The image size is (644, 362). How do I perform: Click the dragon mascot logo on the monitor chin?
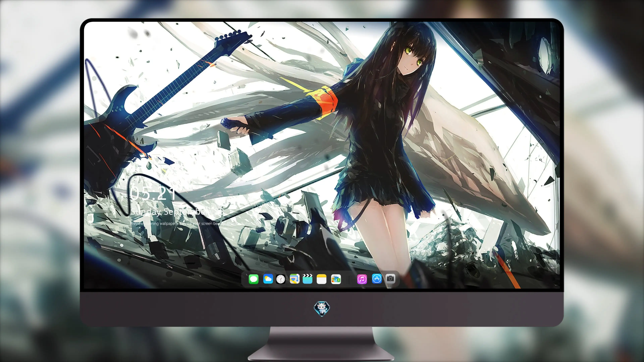(x=322, y=309)
